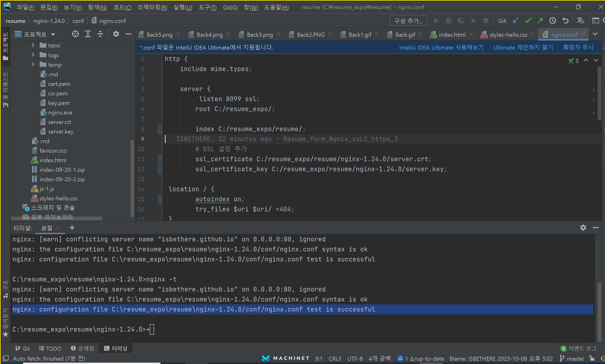Click the Debug bug icon
The image size is (605, 364).
click(x=448, y=21)
